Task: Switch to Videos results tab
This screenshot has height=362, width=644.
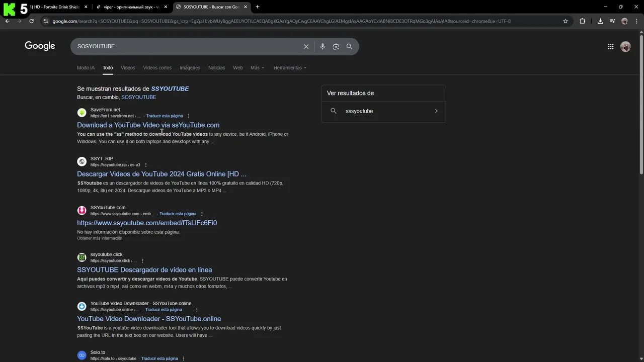Action: tap(128, 68)
